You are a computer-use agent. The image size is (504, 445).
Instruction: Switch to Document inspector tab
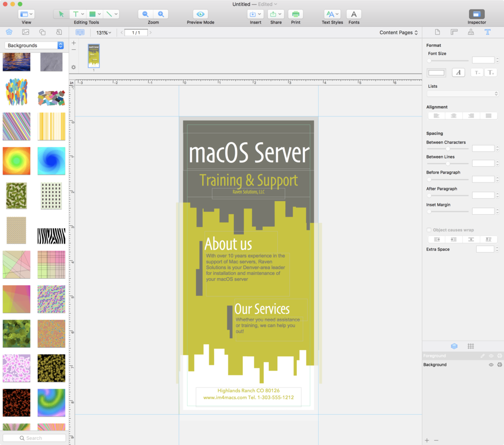pyautogui.click(x=437, y=32)
